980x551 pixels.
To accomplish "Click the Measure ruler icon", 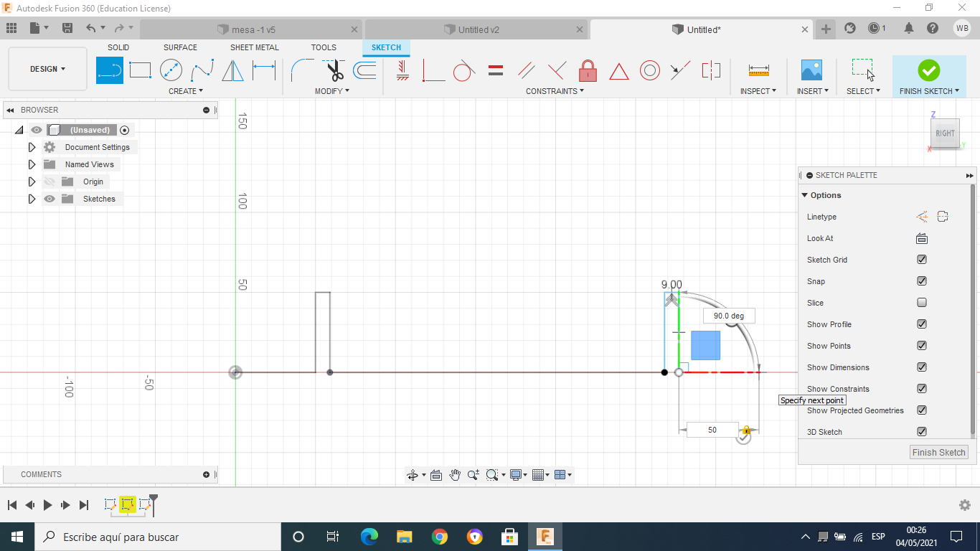I will (758, 70).
